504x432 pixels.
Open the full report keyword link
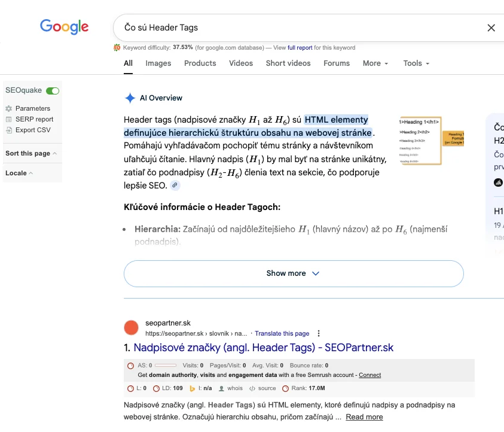(300, 48)
